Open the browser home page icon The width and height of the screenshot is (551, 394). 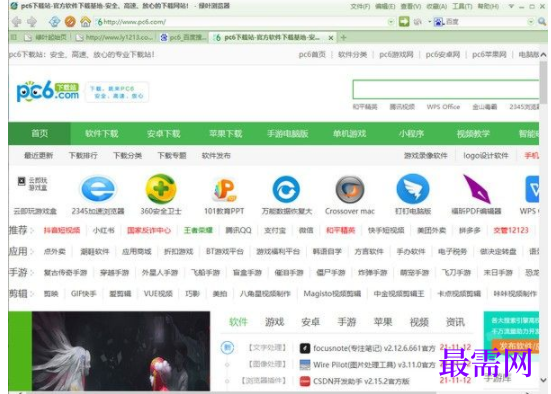point(85,22)
